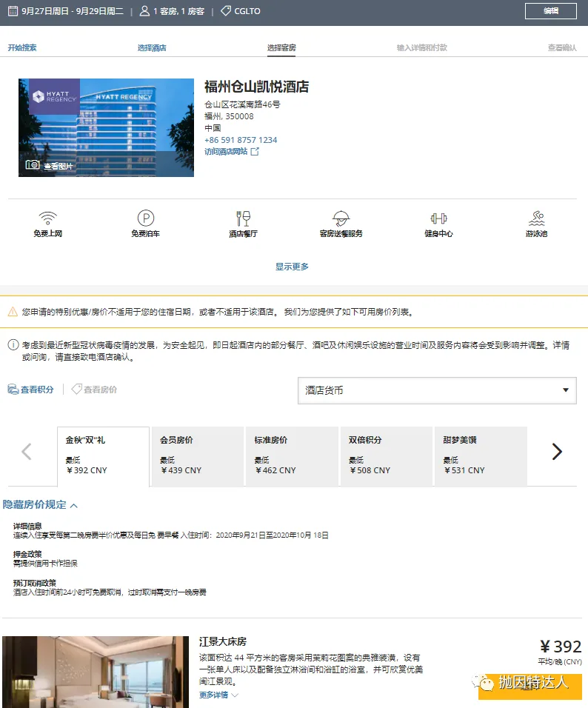Viewport: 588px width, 708px height.
Task: Click the hotel name 福州仓山凯悦酒店
Action: pyautogui.click(x=256, y=86)
